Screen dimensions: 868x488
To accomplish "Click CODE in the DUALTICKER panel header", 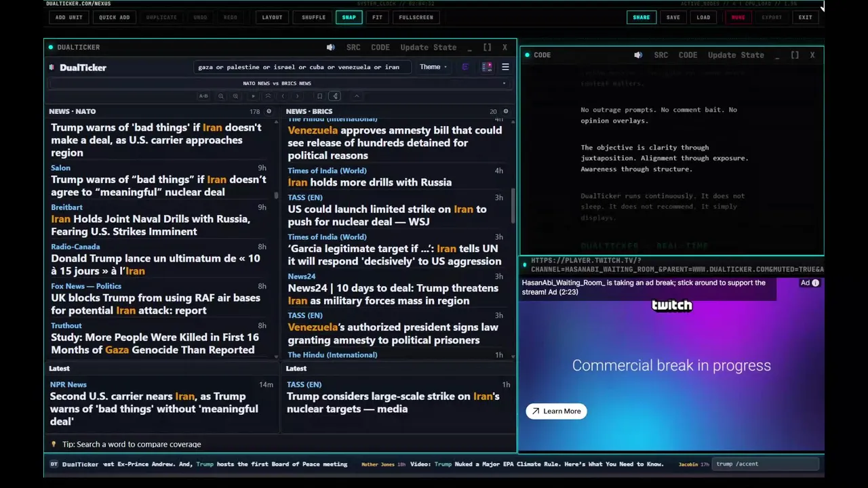I will [380, 47].
